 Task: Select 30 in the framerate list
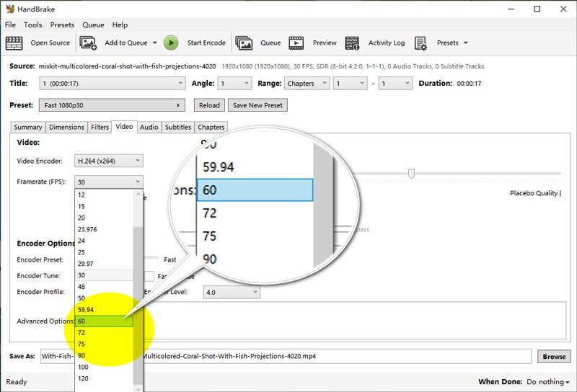tap(104, 275)
